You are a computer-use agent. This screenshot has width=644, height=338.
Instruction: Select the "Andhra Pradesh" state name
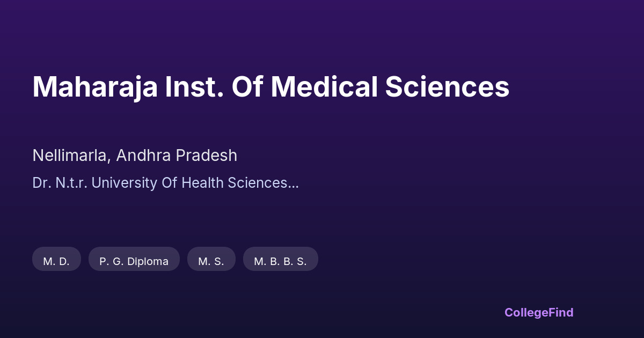point(177,156)
